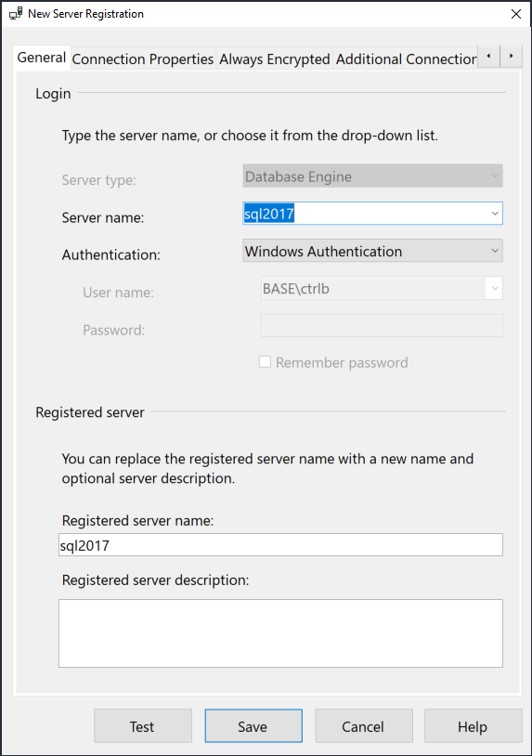The height and width of the screenshot is (756, 532).
Task: Click the Help button
Action: pyautogui.click(x=474, y=726)
